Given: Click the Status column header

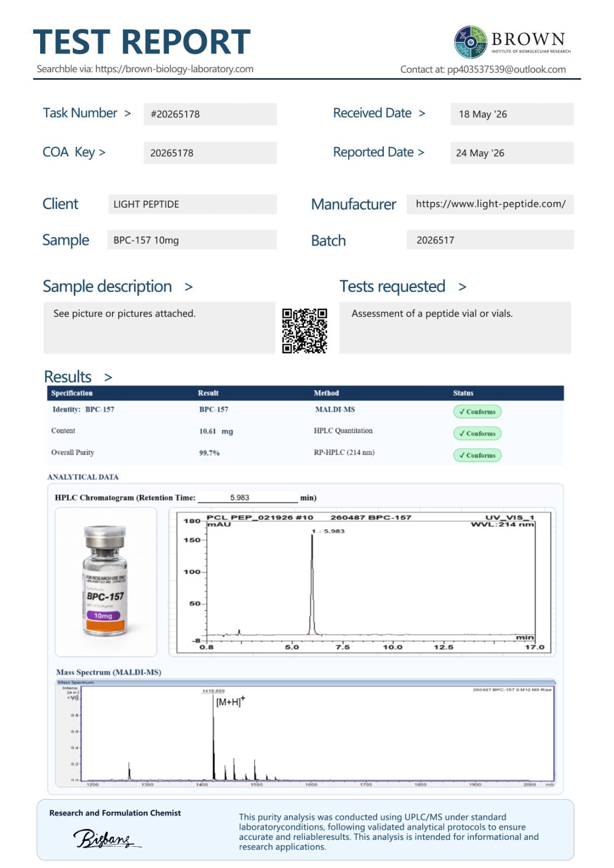Looking at the screenshot, I should 463,393.
